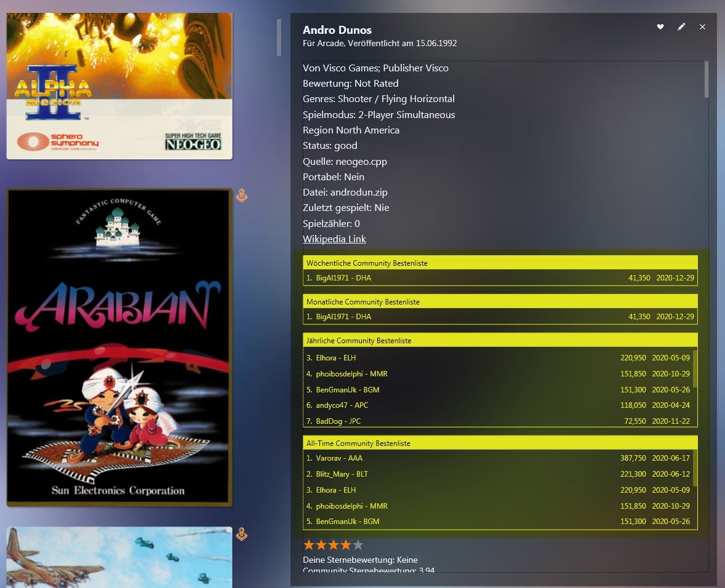Click the Monatliche Community Bestenliste header

pos(500,301)
